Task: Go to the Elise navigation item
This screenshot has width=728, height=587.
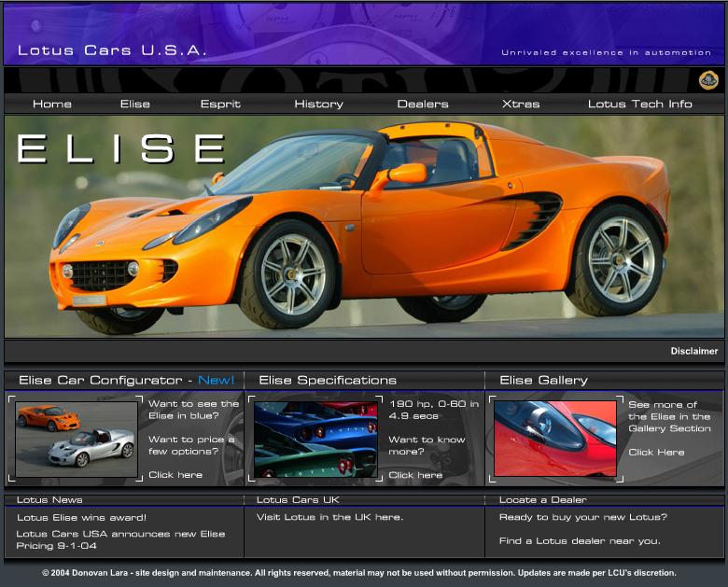Action: [x=135, y=104]
